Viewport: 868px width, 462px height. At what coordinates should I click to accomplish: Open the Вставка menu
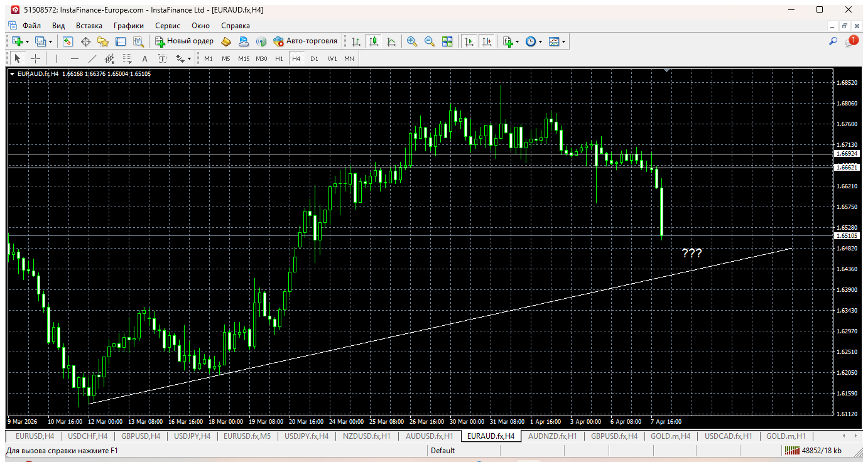(89, 26)
